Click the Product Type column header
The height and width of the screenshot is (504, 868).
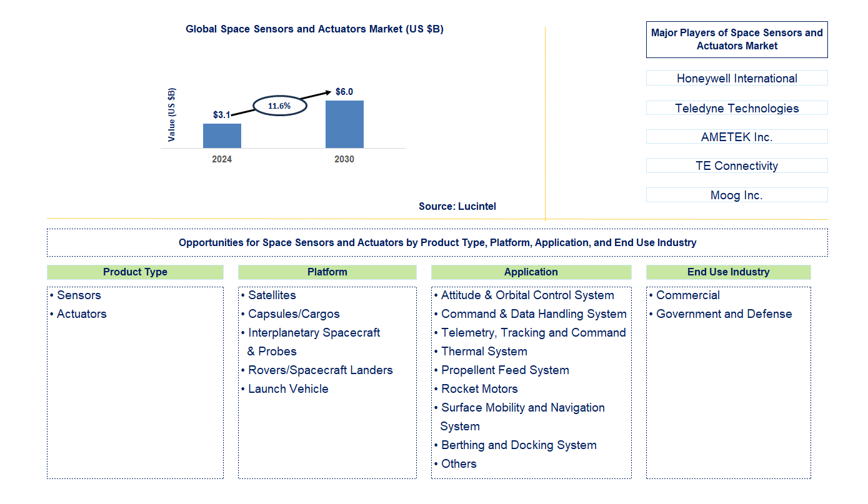point(135,272)
